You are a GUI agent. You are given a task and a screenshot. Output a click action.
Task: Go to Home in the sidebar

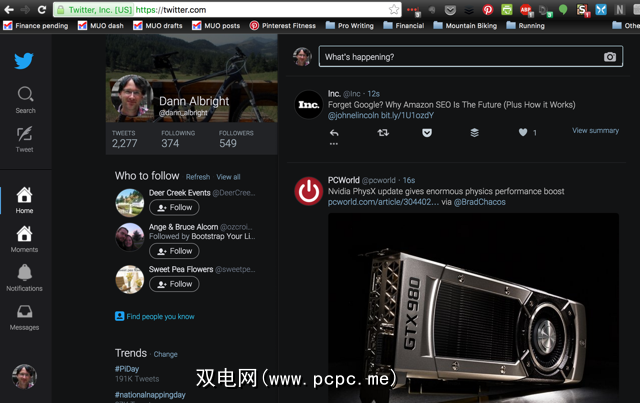tap(24, 200)
